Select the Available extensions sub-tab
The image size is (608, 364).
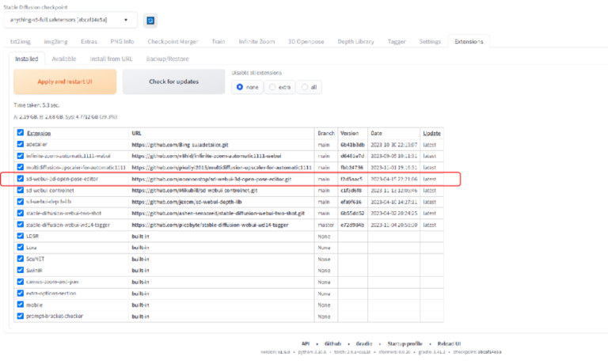tap(64, 59)
